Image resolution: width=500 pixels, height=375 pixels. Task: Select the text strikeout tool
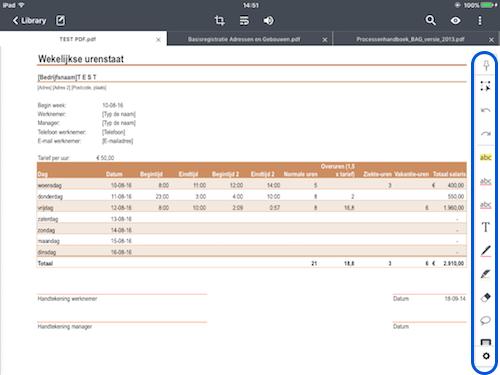pos(486,205)
